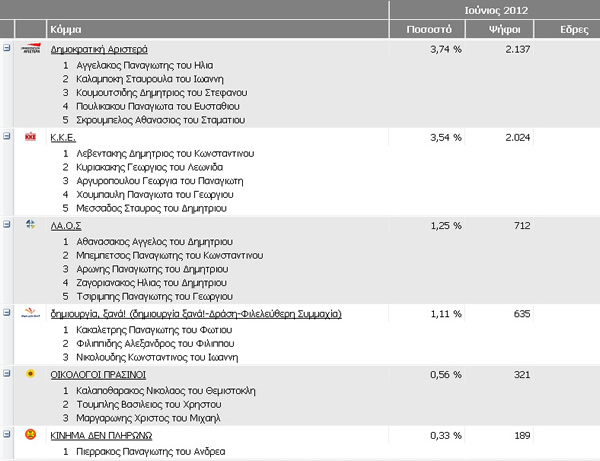
Task: Sort by the Ψήφοι column header
Action: (x=504, y=29)
